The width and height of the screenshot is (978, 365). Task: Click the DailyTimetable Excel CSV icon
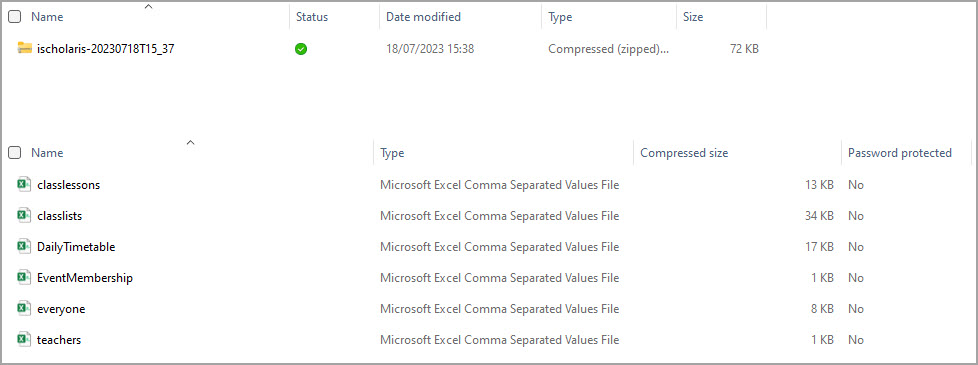24,246
